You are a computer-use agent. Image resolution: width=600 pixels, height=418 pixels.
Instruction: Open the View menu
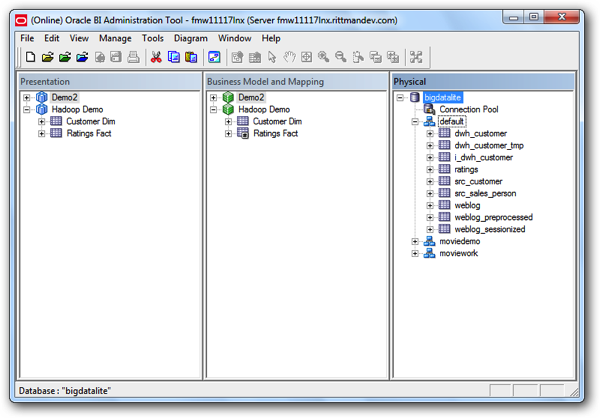(79, 38)
